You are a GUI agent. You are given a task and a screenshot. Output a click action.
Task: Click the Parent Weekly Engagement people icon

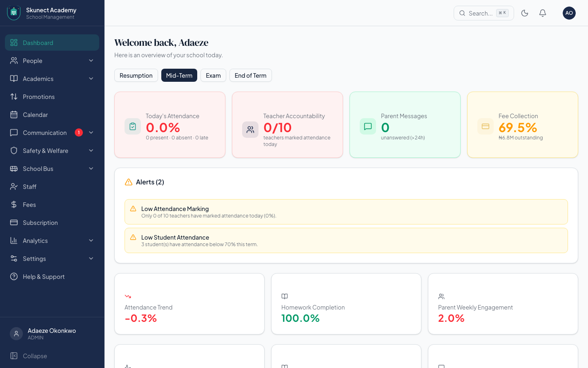(x=441, y=296)
